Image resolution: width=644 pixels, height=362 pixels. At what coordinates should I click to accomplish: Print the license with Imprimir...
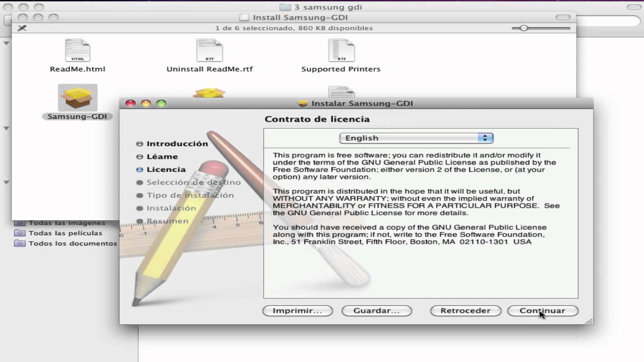pyautogui.click(x=297, y=311)
